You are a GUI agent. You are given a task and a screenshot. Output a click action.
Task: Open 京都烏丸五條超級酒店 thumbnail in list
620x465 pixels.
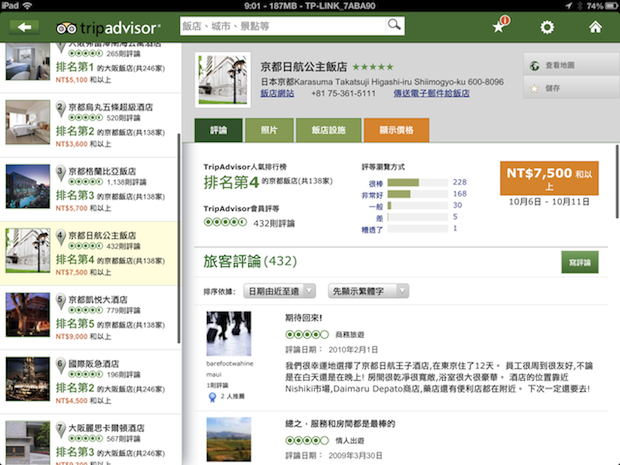point(28,122)
